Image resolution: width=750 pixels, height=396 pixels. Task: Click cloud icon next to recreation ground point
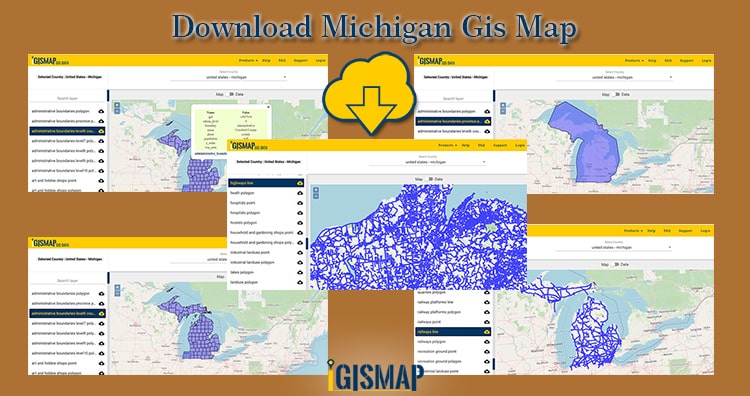click(x=487, y=352)
